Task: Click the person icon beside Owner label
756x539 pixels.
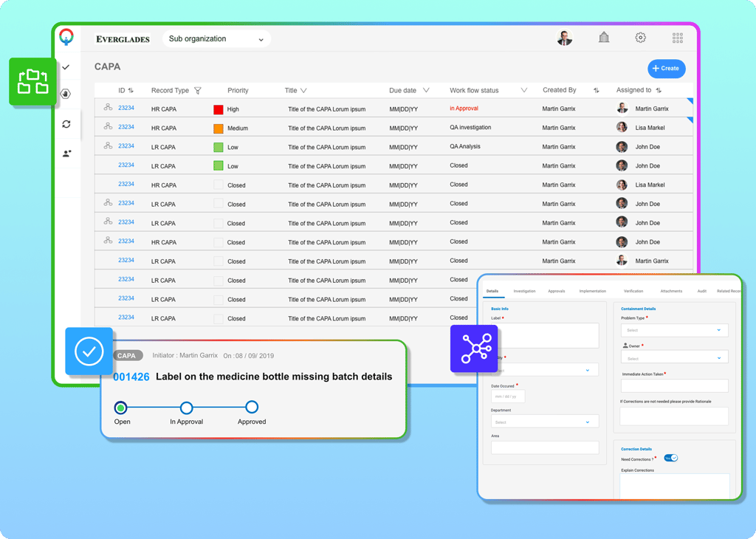Action: [625, 346]
